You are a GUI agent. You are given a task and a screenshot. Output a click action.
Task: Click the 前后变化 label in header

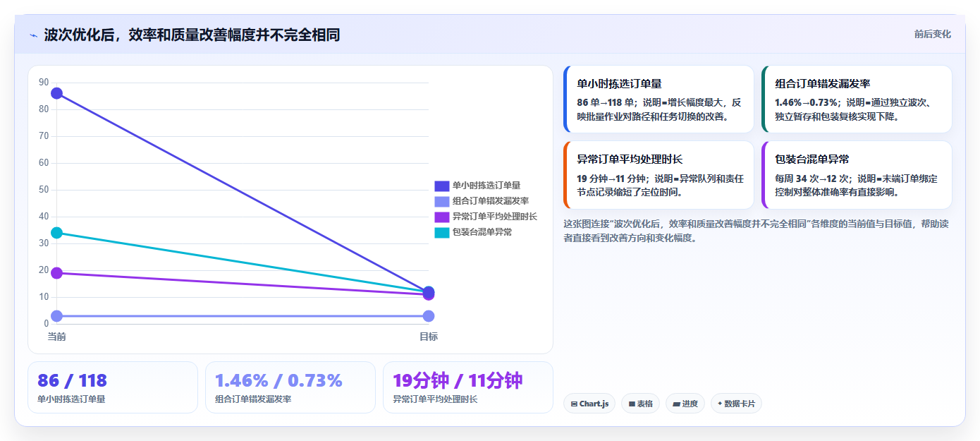coord(932,34)
